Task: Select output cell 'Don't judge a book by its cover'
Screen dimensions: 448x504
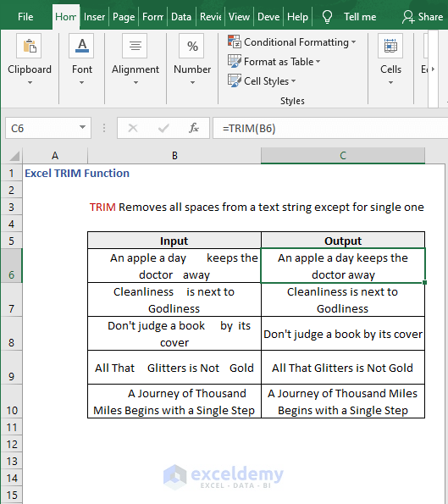Action: [x=343, y=334]
